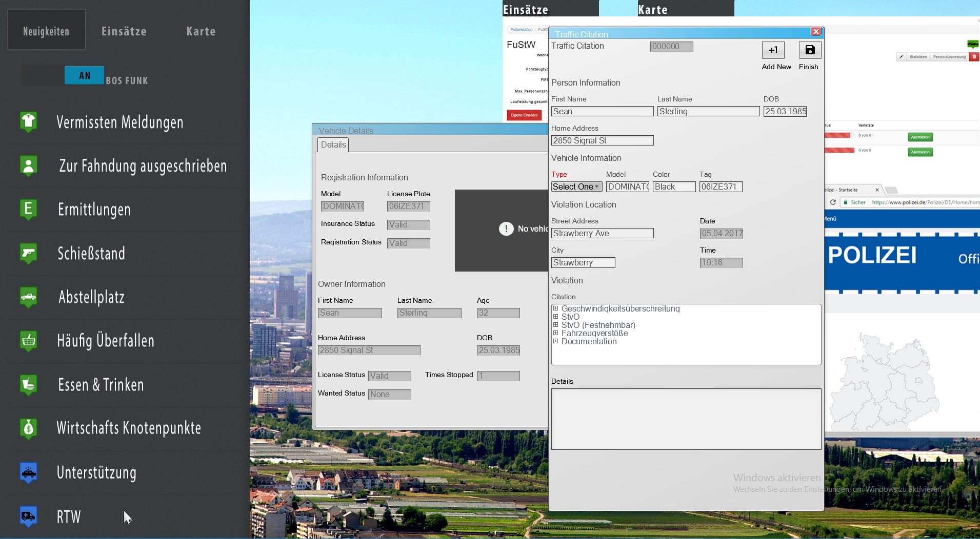Expand the Documentation tree node

[555, 341]
